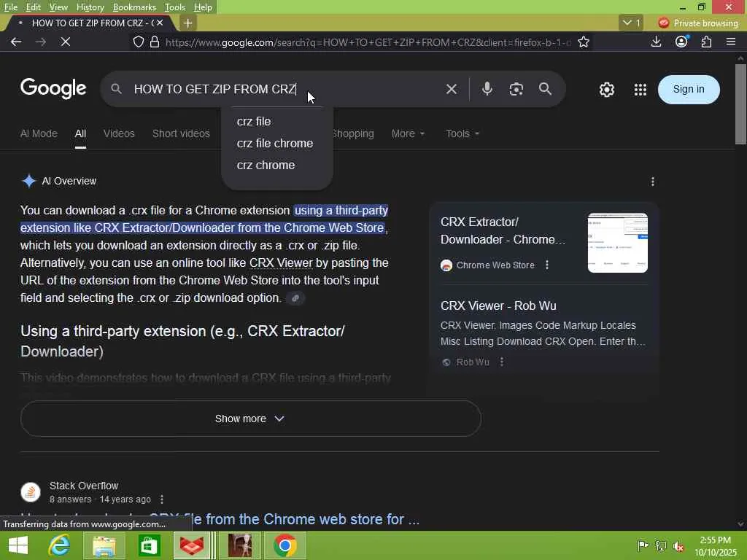Click the Firefox address bar URL
The width and height of the screenshot is (747, 560).
[368, 42]
